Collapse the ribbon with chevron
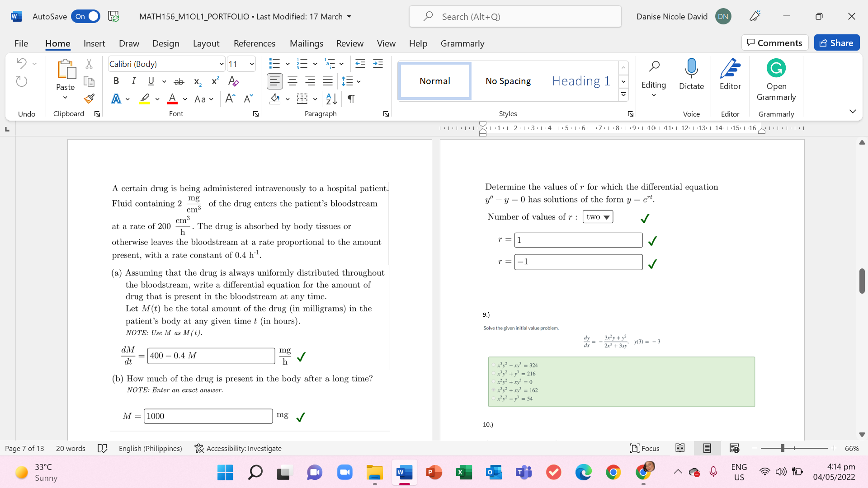The width and height of the screenshot is (868, 488). [853, 111]
